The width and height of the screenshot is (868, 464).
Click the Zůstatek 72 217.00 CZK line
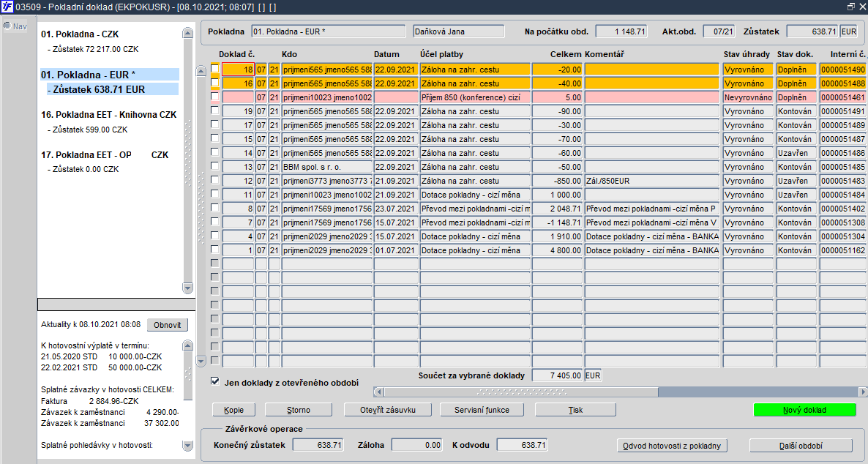[x=93, y=49]
